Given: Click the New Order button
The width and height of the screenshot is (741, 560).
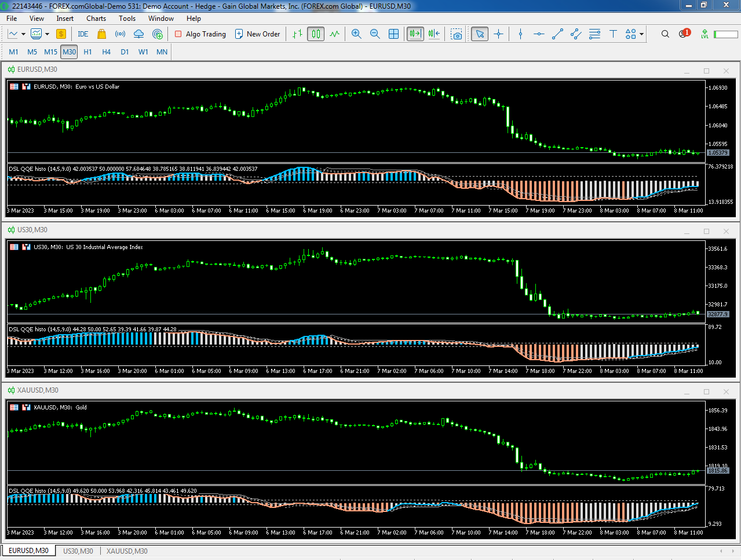Looking at the screenshot, I should click(x=257, y=34).
